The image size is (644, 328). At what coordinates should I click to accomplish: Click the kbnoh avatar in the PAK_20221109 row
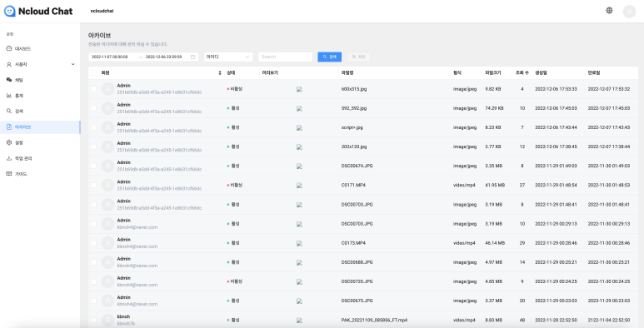(108, 320)
